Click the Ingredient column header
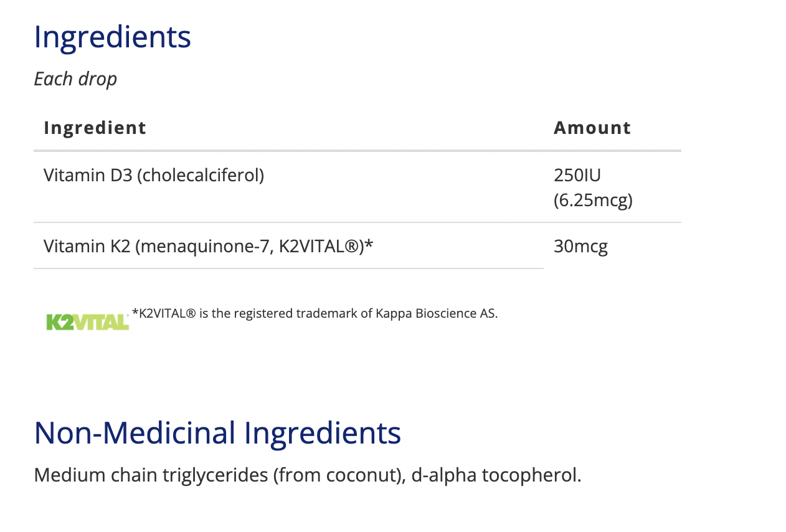 point(95,128)
